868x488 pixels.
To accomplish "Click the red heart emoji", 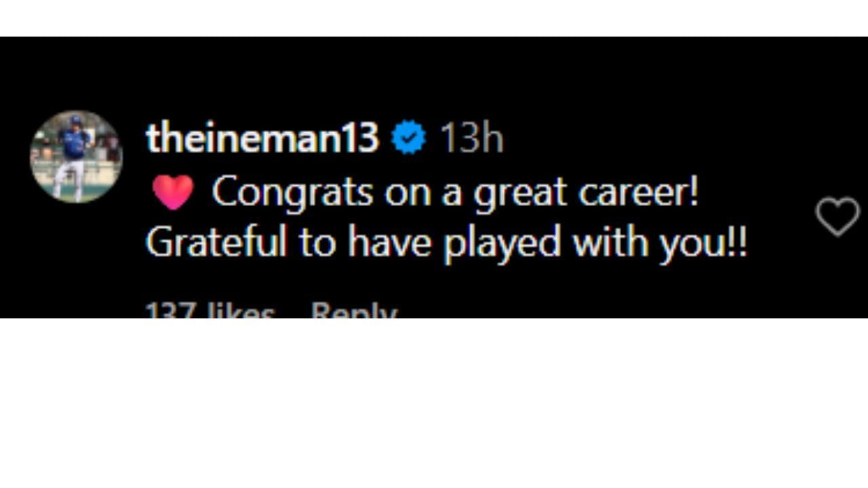I will point(172,192).
